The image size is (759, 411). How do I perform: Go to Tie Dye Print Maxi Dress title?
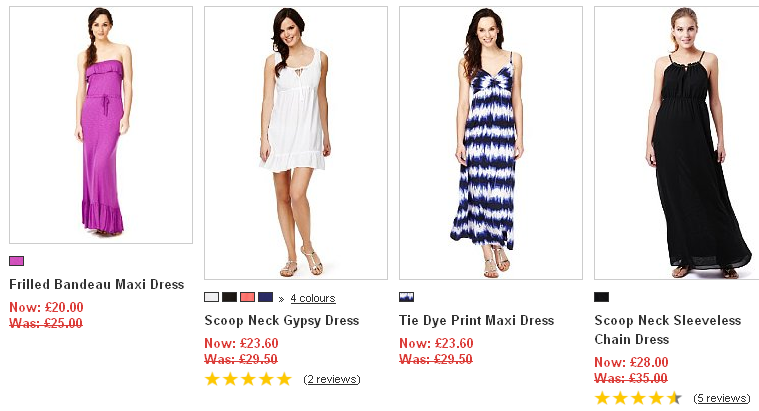click(x=476, y=320)
